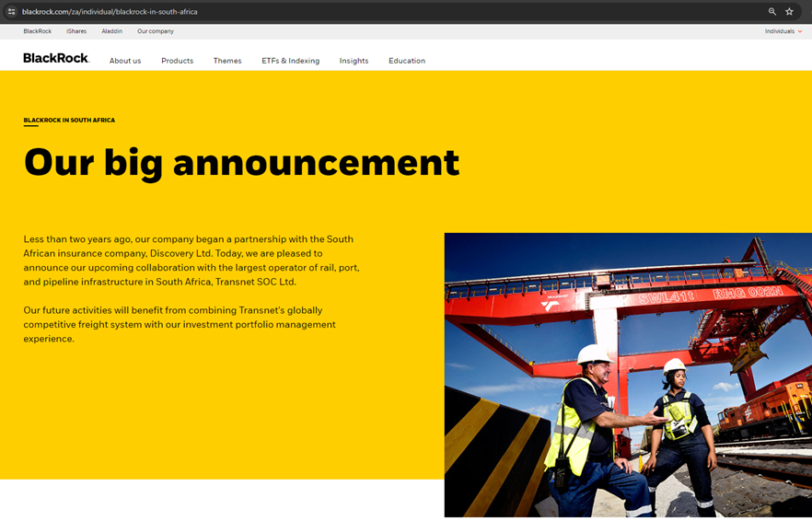The image size is (812, 521).
Task: Open the Education menu
Action: coord(406,61)
